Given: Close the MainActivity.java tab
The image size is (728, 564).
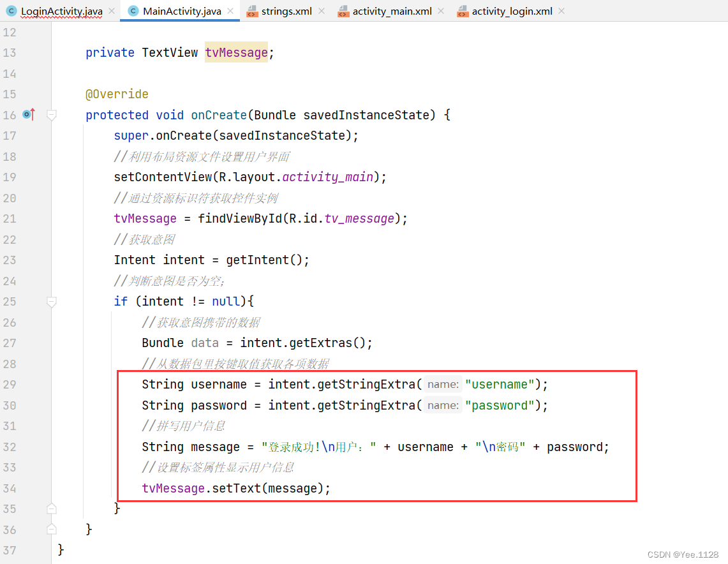Looking at the screenshot, I should coord(230,11).
